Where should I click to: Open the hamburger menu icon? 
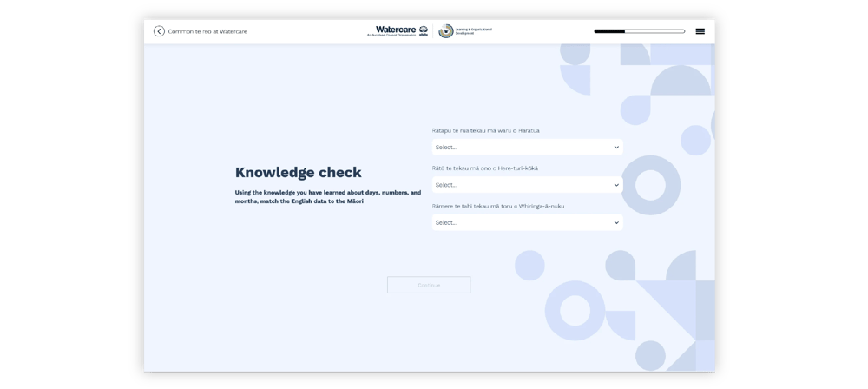(x=700, y=31)
